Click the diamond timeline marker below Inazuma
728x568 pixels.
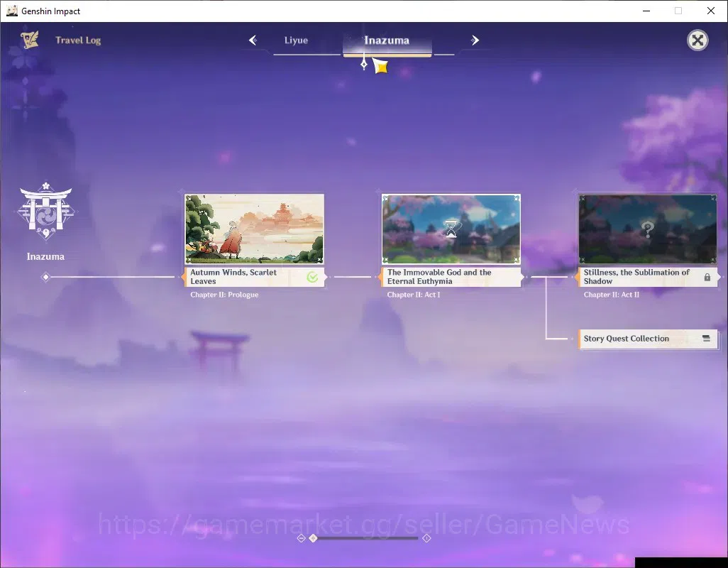(45, 277)
